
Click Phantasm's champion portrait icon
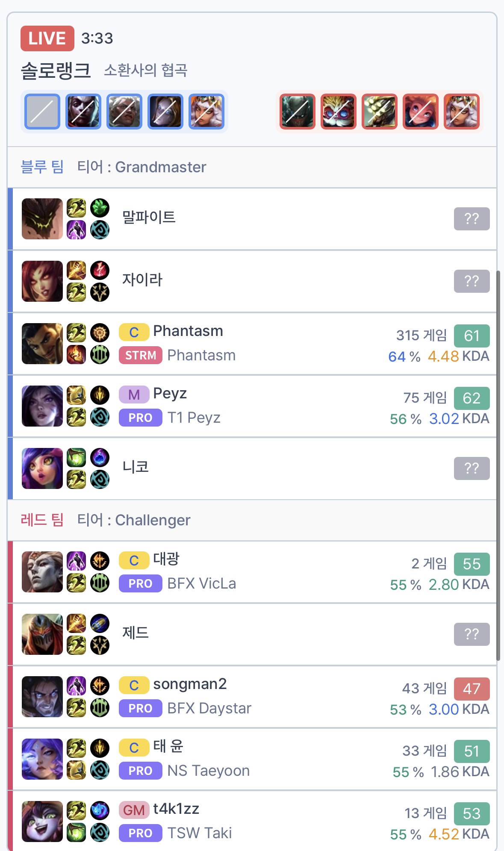[42, 344]
